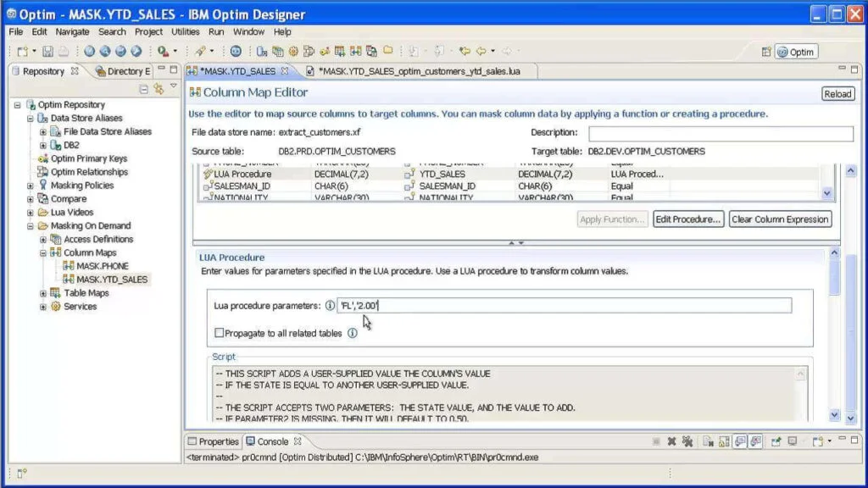Image resolution: width=868 pixels, height=488 pixels.
Task: Click the Link with Editor icon in Repository
Action: point(159,88)
